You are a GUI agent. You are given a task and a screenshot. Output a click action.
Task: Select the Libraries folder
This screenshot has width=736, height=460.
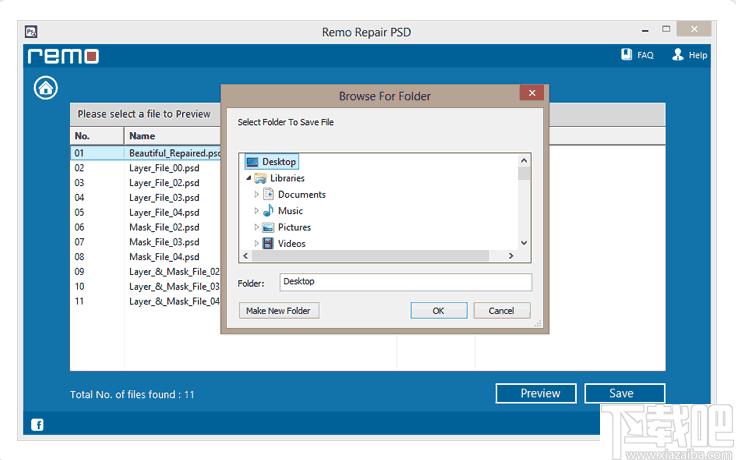pyautogui.click(x=280, y=178)
